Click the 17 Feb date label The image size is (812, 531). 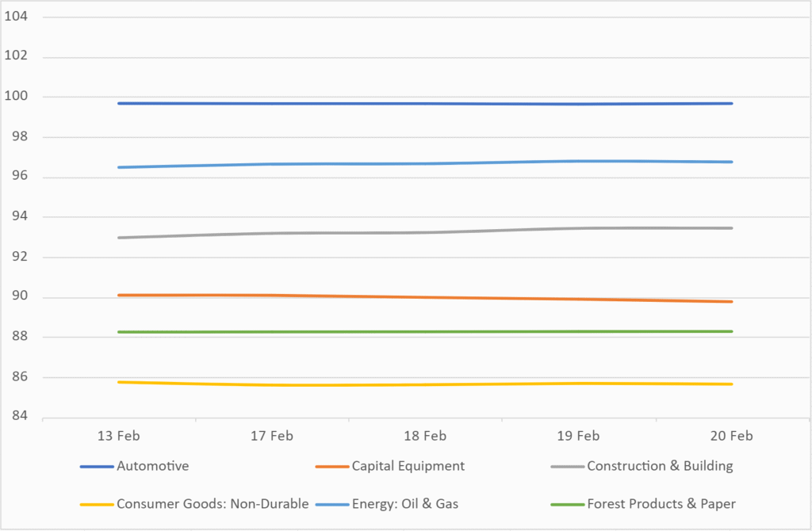point(271,436)
